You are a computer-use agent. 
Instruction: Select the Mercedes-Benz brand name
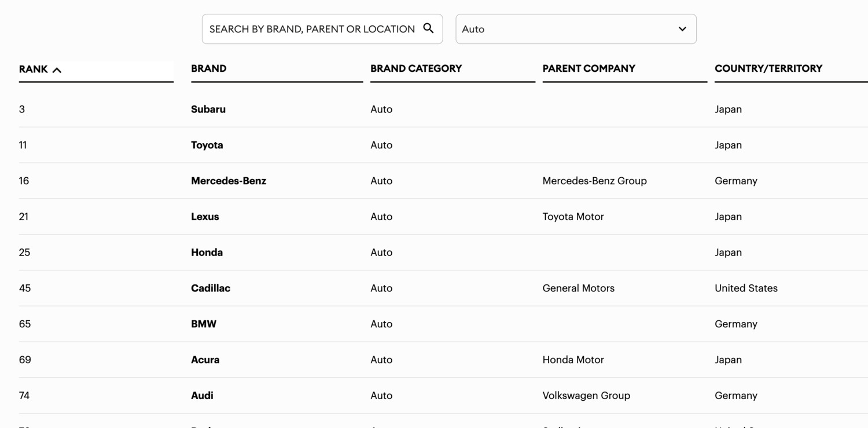pyautogui.click(x=229, y=181)
